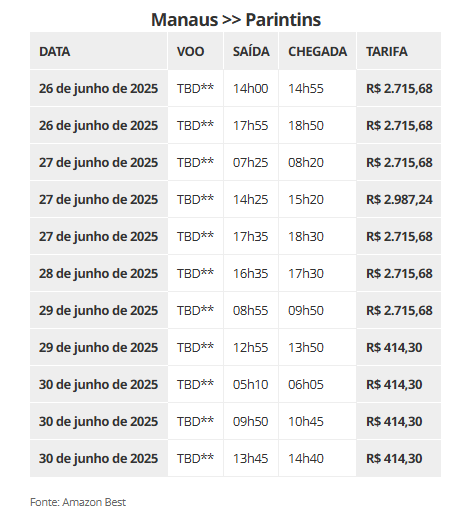Select the 05h10 departure on 30 de junho

[x=251, y=384]
